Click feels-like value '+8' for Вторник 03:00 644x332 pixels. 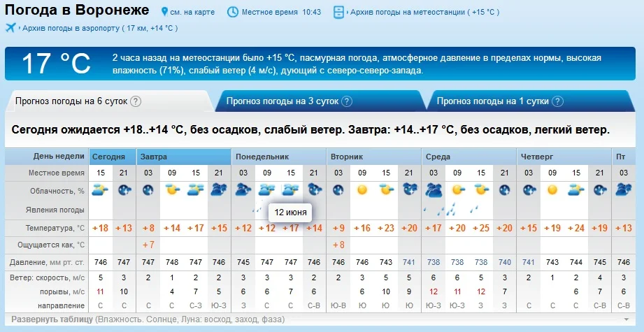(x=338, y=245)
